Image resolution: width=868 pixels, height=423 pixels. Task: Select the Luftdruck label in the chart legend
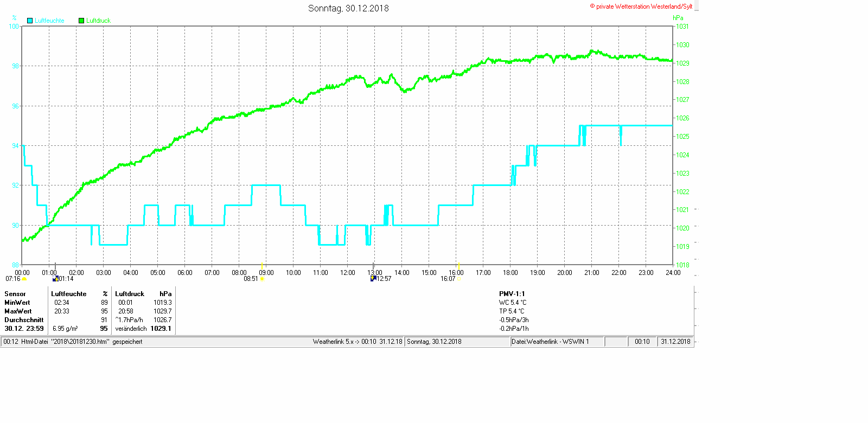(98, 21)
